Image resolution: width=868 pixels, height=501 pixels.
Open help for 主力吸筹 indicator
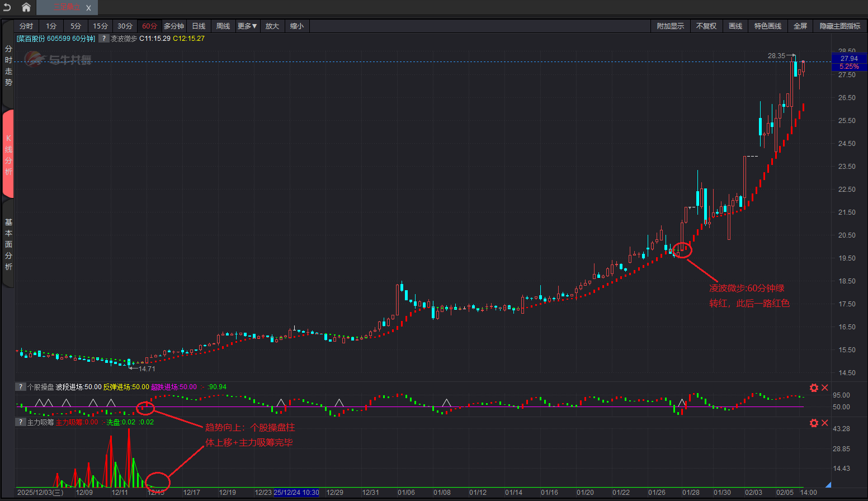point(21,422)
